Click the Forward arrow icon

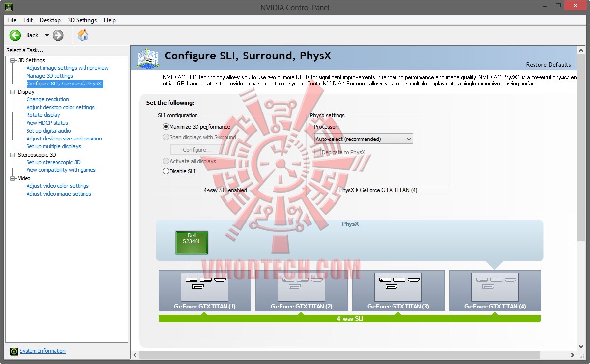click(58, 35)
